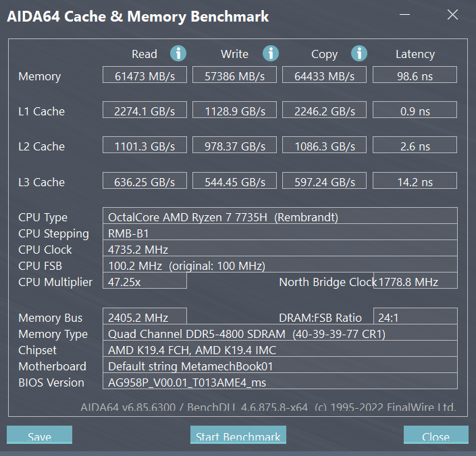This screenshot has width=476, height=456.
Task: Select the L1 Cache Read value 2274.1 GB/s
Action: [145, 111]
